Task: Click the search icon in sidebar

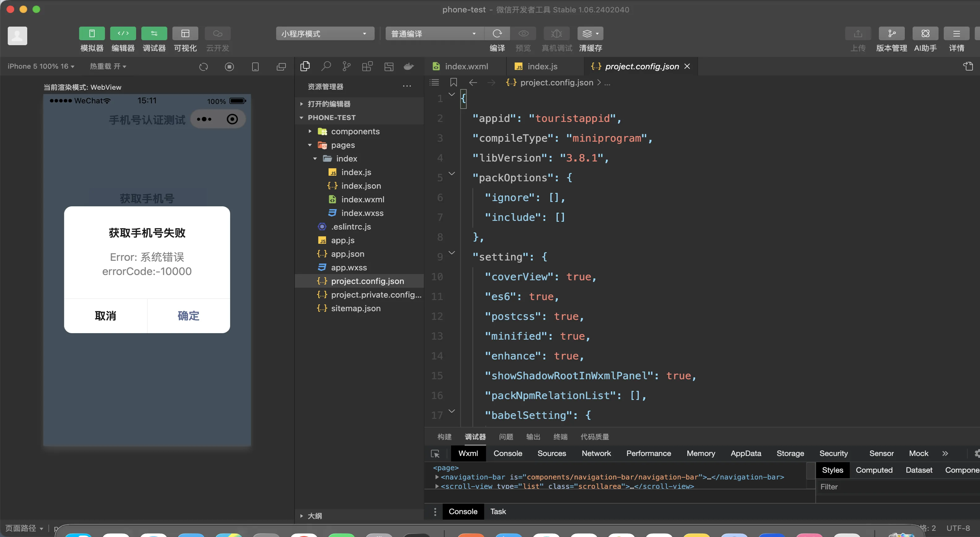Action: pos(326,67)
